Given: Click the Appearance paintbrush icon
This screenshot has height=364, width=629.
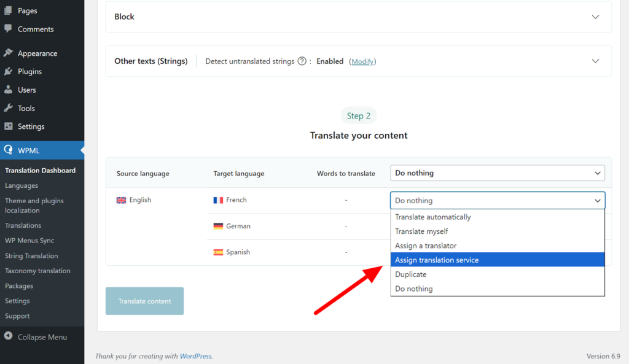Looking at the screenshot, I should click(8, 53).
